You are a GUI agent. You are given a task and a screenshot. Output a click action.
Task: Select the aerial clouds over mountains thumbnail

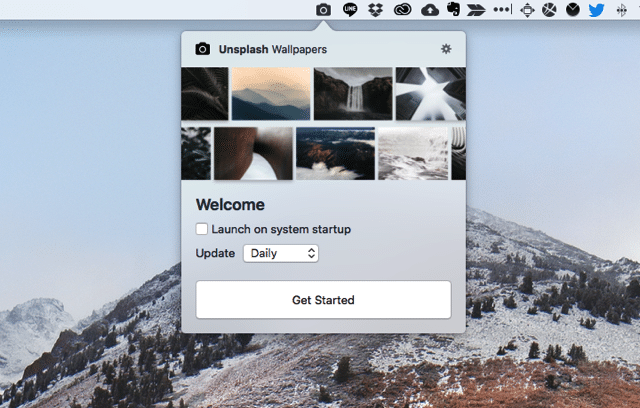pos(336,153)
